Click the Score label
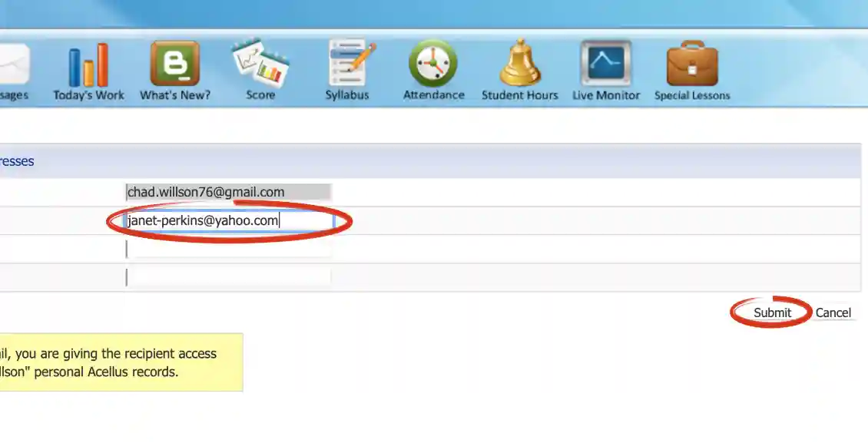The width and height of the screenshot is (868, 443). (260, 95)
